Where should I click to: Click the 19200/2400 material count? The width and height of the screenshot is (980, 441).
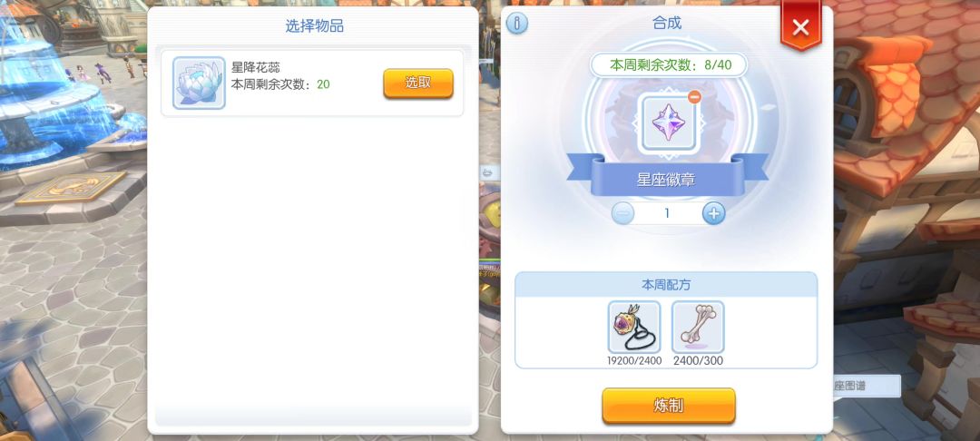(x=633, y=361)
